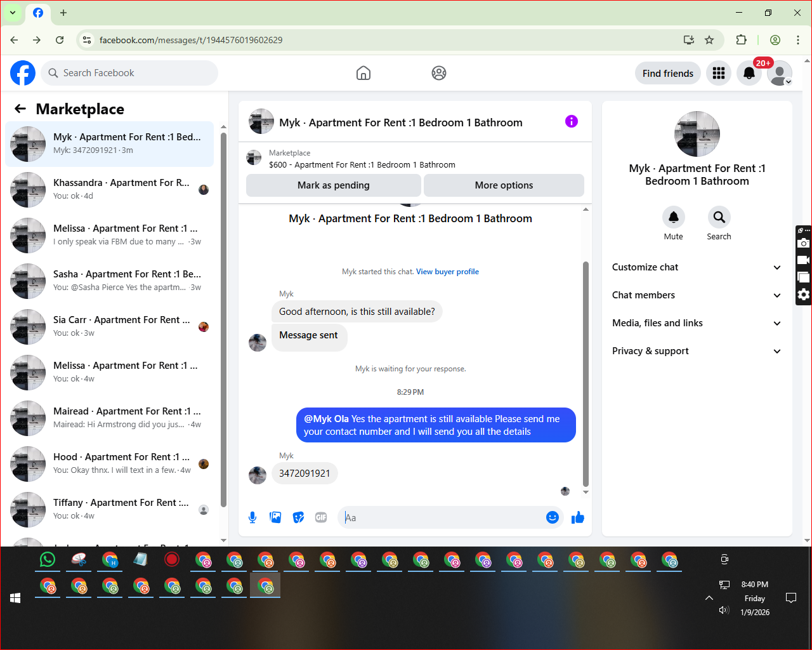
Task: Open the browser Extensions puzzle icon
Action: 741,40
